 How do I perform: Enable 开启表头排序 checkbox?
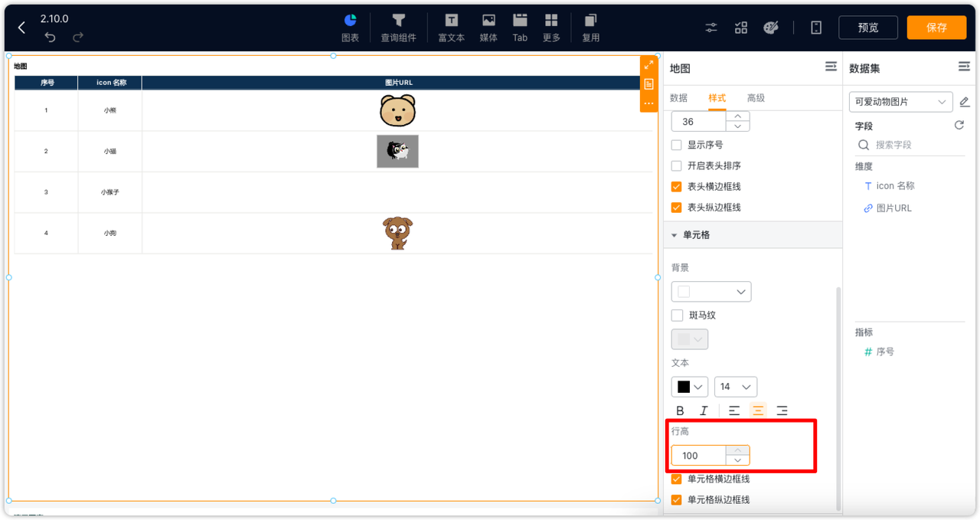[x=676, y=165]
